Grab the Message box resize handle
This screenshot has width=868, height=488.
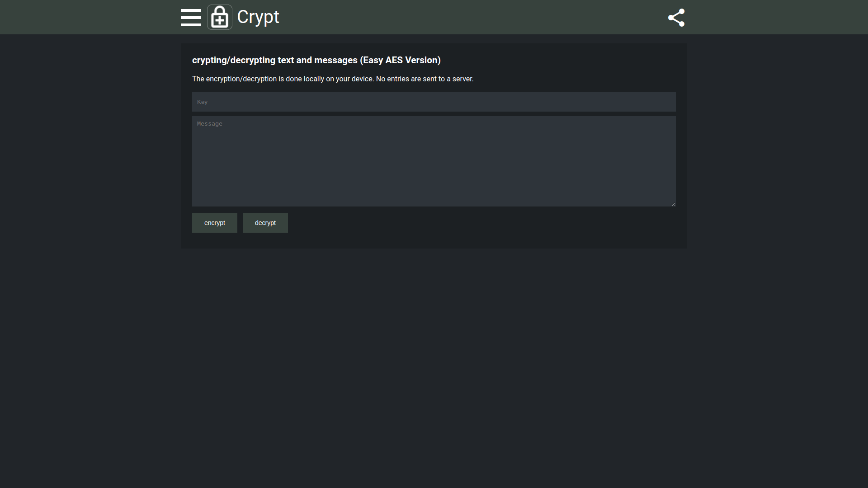(x=673, y=204)
